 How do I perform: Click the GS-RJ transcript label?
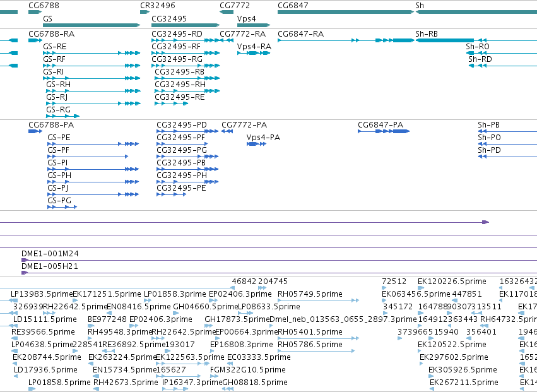pos(57,97)
